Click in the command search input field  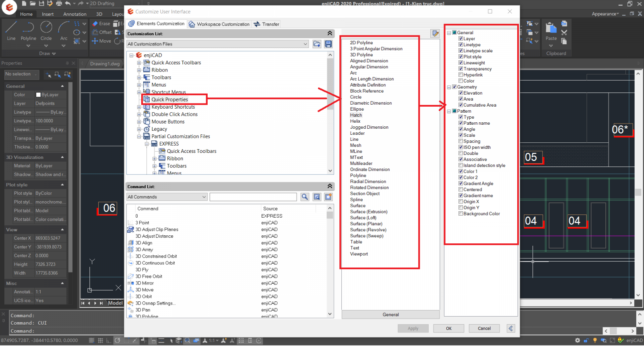tap(253, 197)
